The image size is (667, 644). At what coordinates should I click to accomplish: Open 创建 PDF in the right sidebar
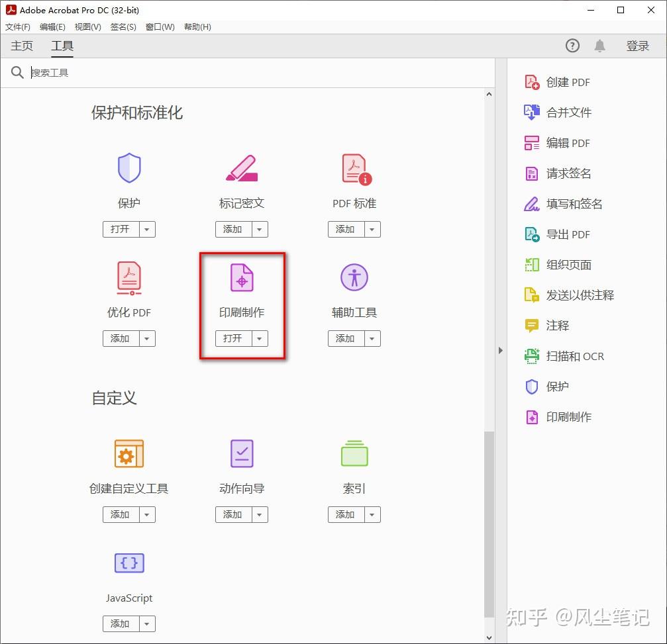[x=558, y=82]
